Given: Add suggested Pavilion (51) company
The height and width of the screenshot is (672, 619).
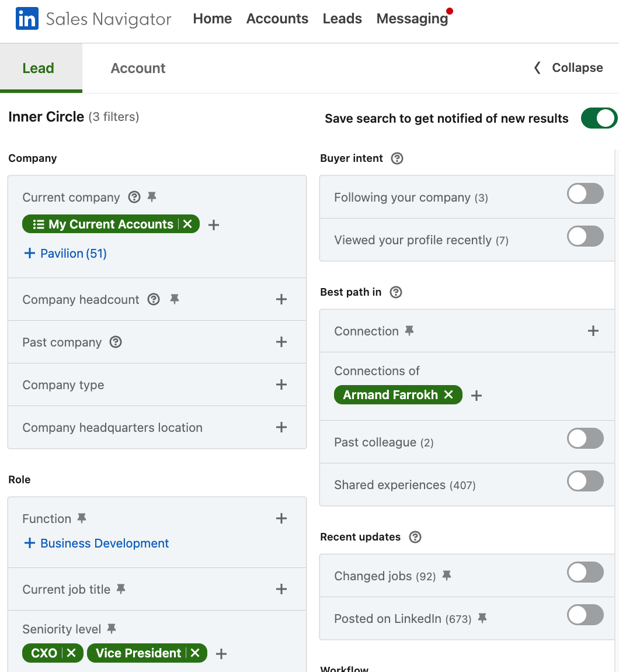Looking at the screenshot, I should click(65, 253).
